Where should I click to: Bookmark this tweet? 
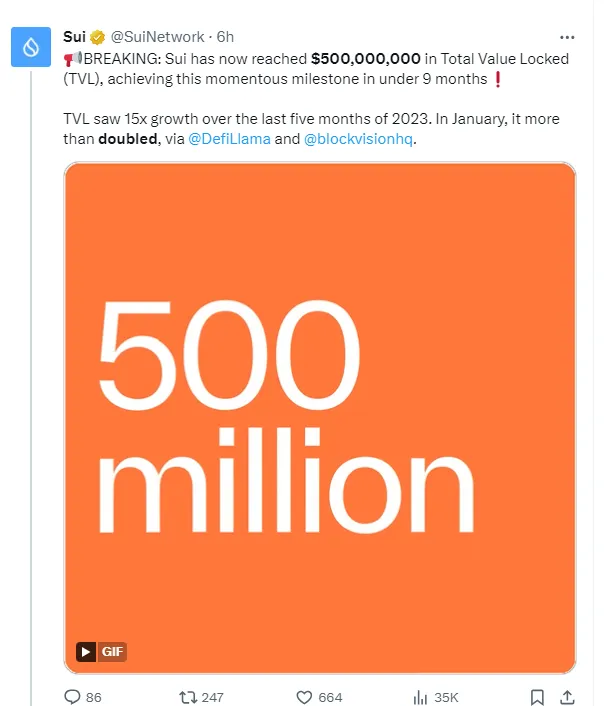[537, 696]
